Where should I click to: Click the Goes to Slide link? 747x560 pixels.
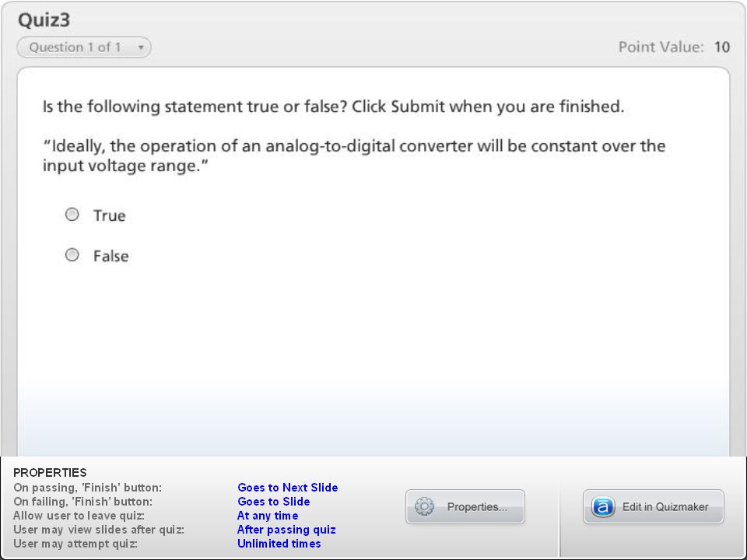coord(274,502)
